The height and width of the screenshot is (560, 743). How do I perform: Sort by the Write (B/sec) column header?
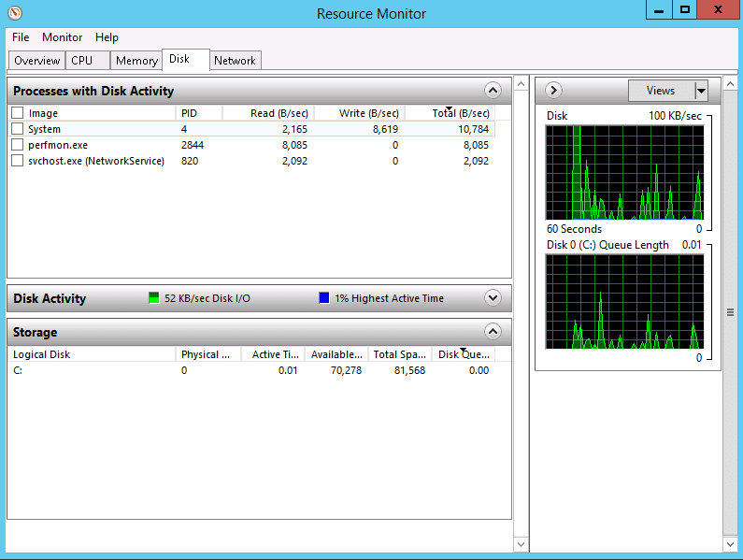[x=360, y=113]
